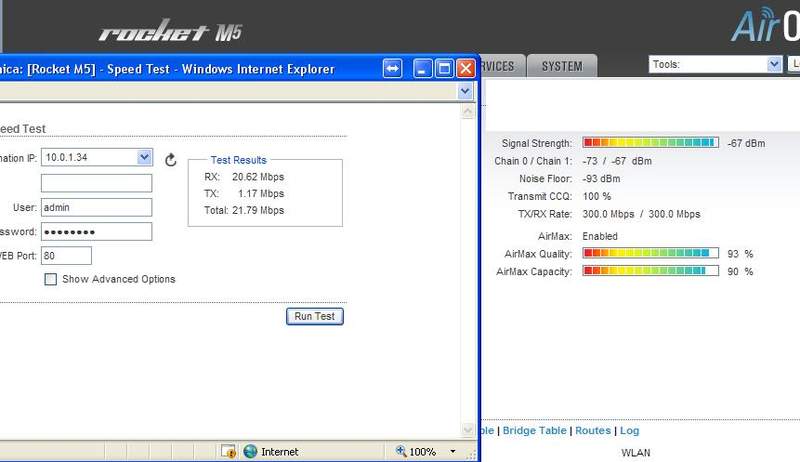Close the Speed Test window
The image size is (800, 462).
coord(466,68)
